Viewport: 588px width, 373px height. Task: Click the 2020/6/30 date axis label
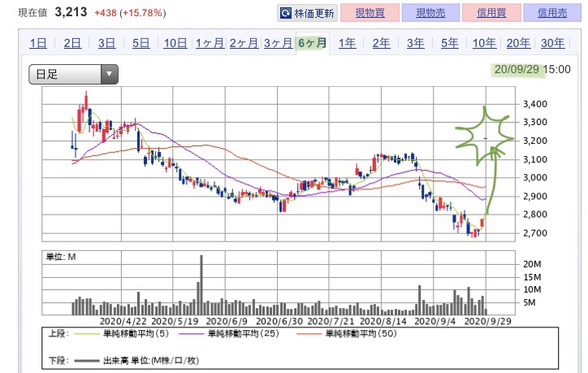click(279, 321)
